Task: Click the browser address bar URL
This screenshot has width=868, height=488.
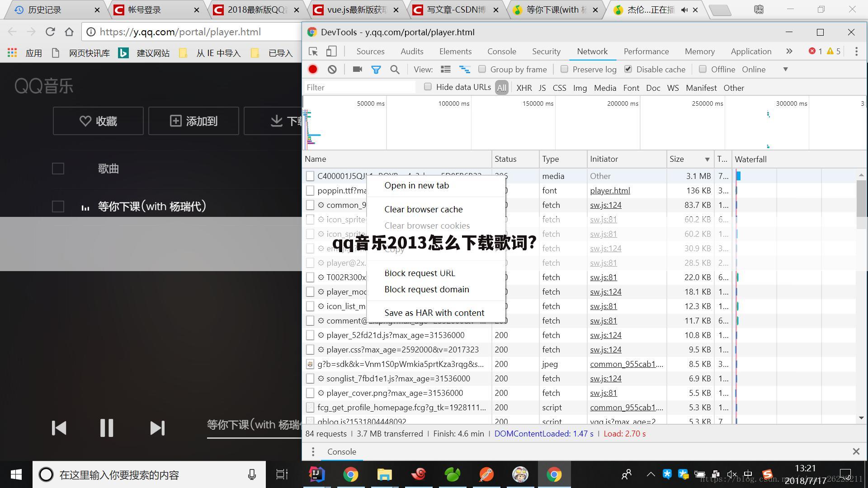Action: 180,32
